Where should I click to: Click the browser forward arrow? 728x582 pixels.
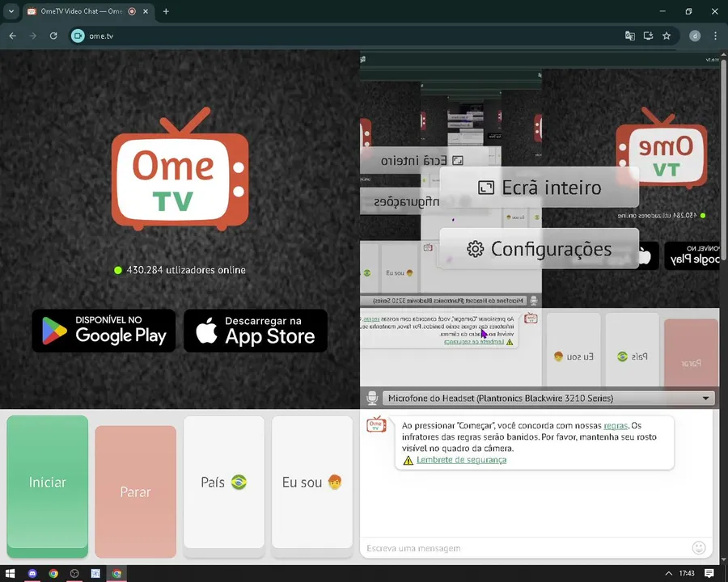[x=33, y=36]
